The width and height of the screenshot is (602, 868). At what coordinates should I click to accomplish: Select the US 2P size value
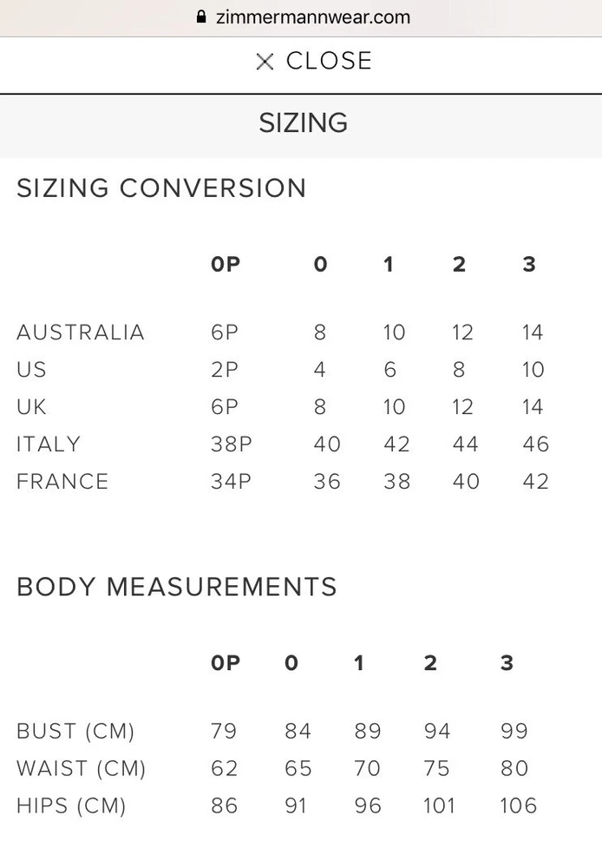point(225,370)
